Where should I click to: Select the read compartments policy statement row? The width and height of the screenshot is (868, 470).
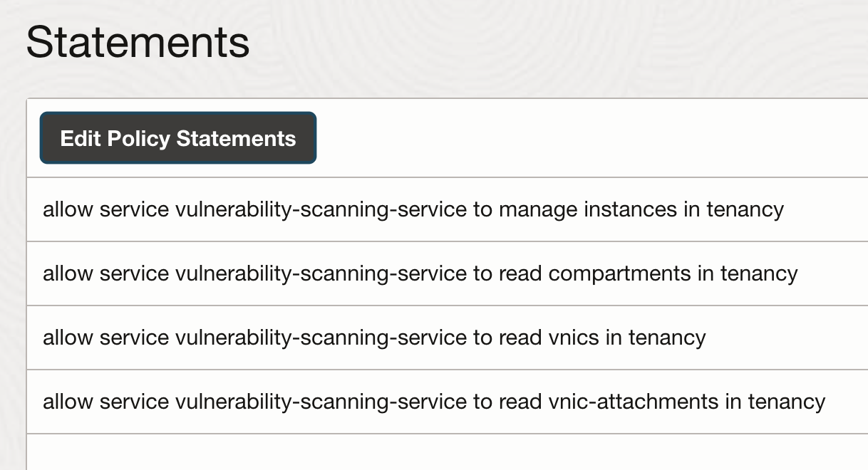(x=448, y=273)
